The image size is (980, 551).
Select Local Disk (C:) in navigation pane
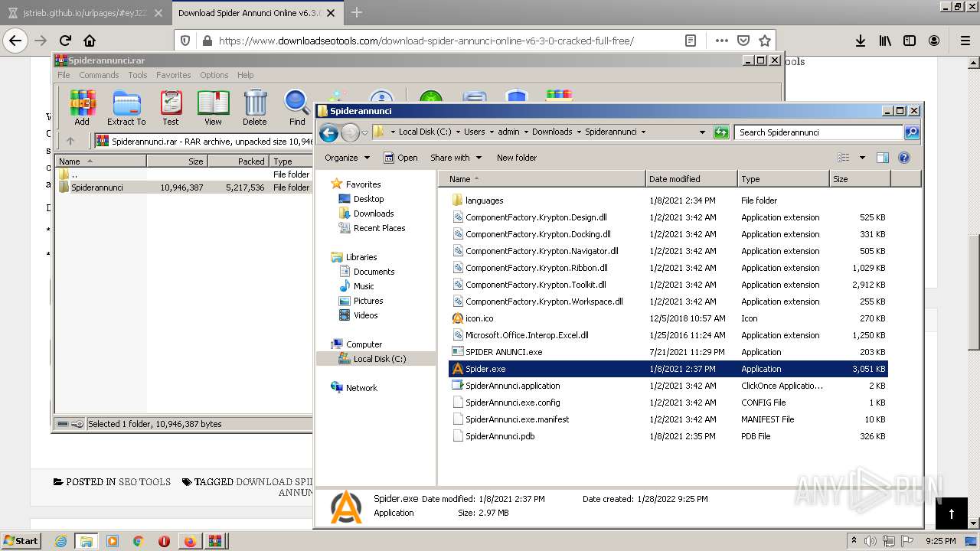tap(380, 359)
